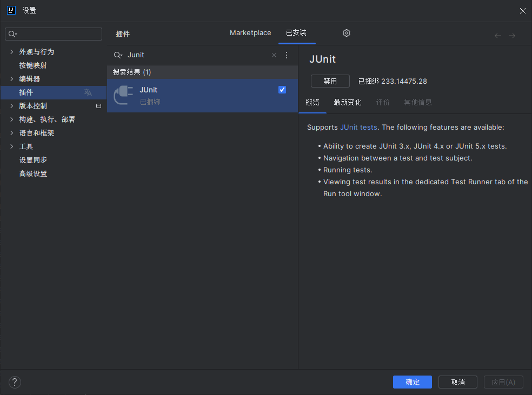The height and width of the screenshot is (395, 532).
Task: Click the translation icon on 插件 row
Action: coord(88,92)
